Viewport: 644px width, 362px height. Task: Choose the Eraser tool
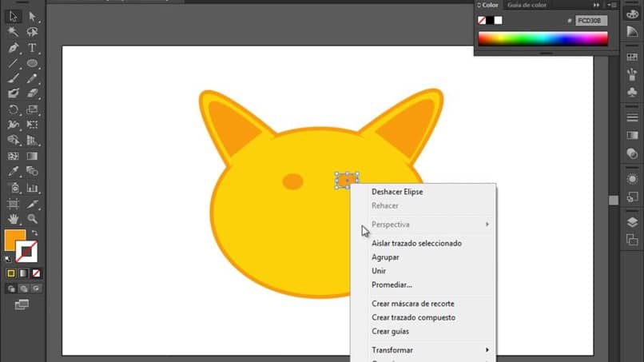click(x=32, y=93)
